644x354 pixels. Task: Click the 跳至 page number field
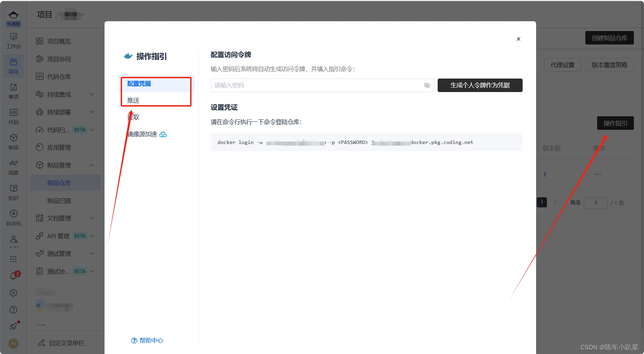[x=596, y=203]
